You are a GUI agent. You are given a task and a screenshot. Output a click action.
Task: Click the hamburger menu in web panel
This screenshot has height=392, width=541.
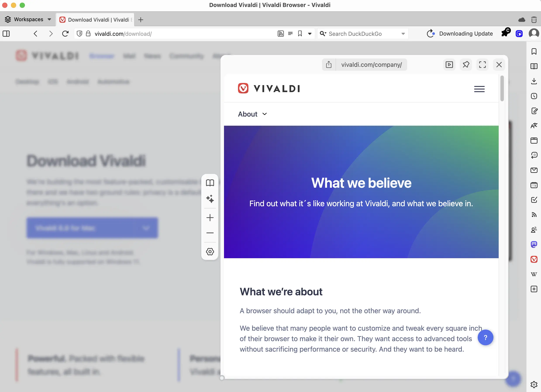point(479,89)
